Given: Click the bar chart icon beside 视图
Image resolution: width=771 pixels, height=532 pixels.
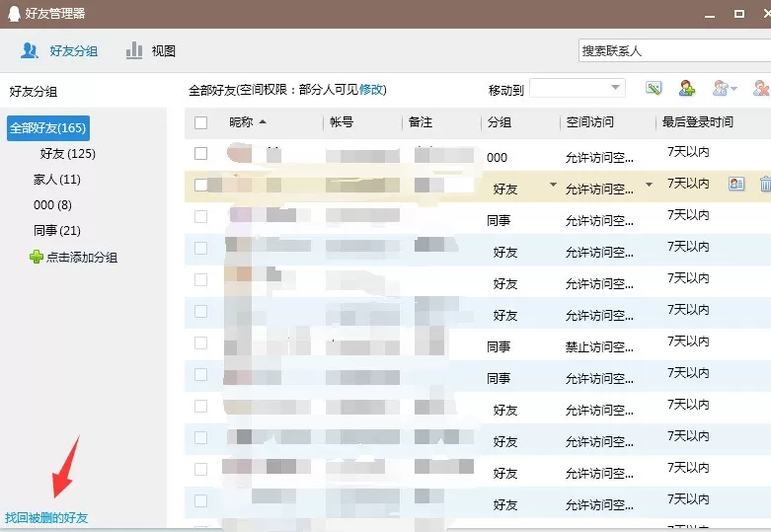Looking at the screenshot, I should tap(133, 50).
